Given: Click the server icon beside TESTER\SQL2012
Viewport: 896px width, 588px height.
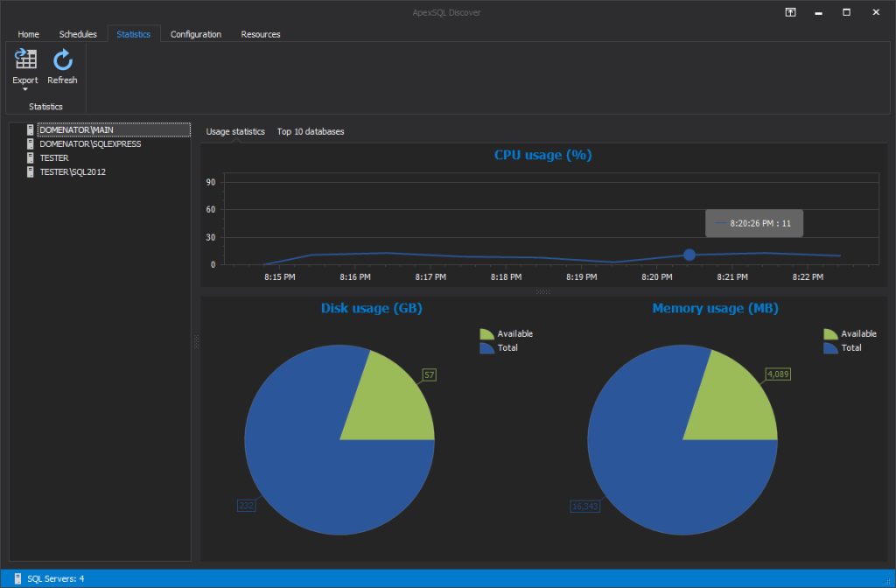Looking at the screenshot, I should tap(29, 171).
